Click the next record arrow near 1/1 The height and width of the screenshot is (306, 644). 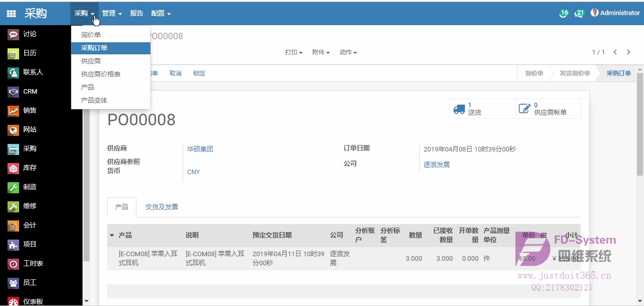(628, 51)
